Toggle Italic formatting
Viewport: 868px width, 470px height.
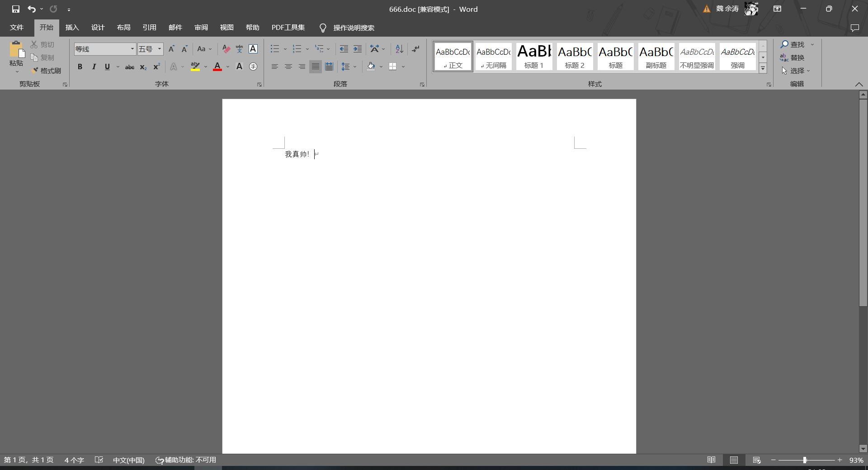click(94, 67)
